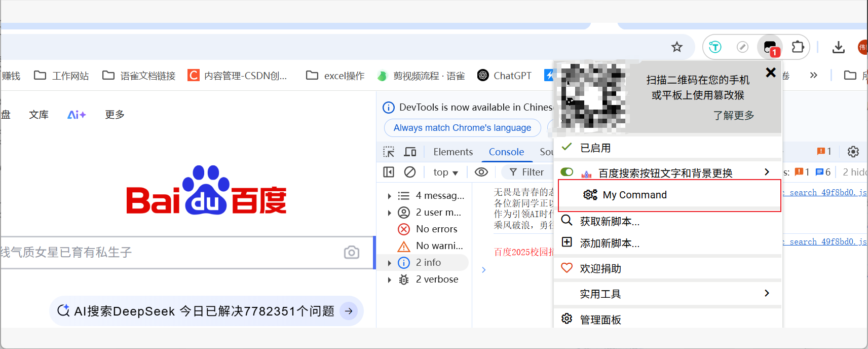Image resolution: width=868 pixels, height=349 pixels.
Task: Open the browser downloads icon
Action: click(839, 47)
